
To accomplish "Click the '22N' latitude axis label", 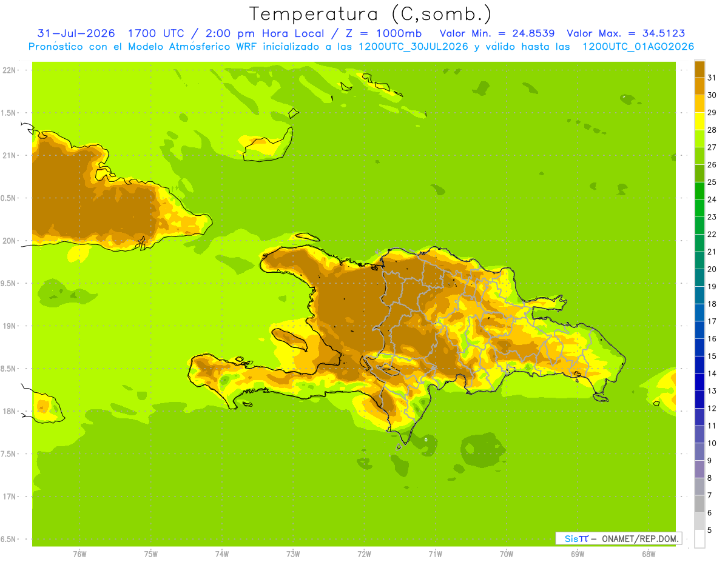I will pyautogui.click(x=8, y=70).
